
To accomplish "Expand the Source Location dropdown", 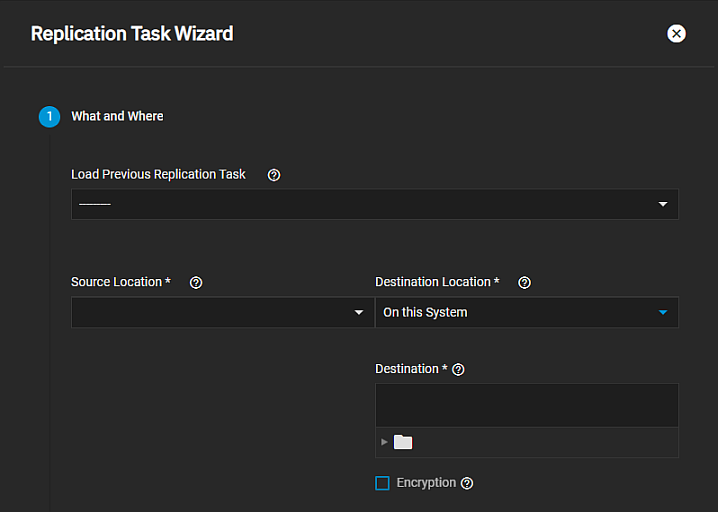I will [210, 312].
